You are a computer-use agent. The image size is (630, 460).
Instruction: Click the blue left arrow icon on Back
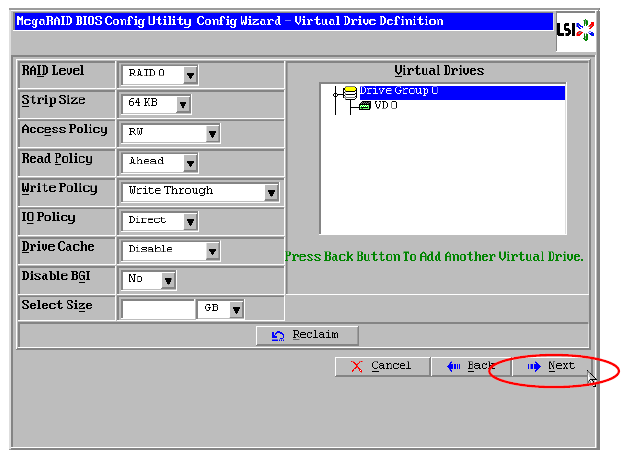coord(454,366)
